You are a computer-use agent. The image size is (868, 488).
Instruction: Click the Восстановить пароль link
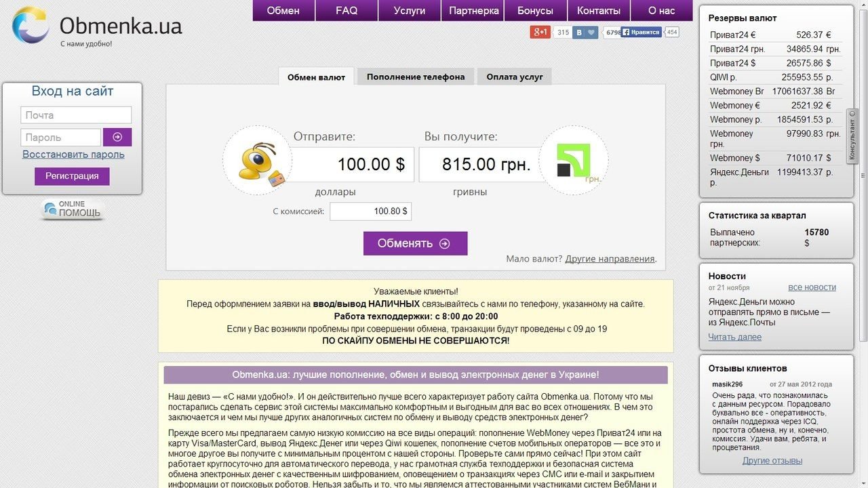[73, 155]
